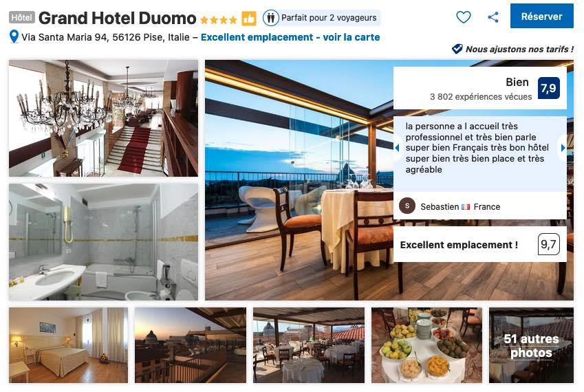The image size is (584, 392).
Task: Click the Réserver button
Action: coord(541,16)
